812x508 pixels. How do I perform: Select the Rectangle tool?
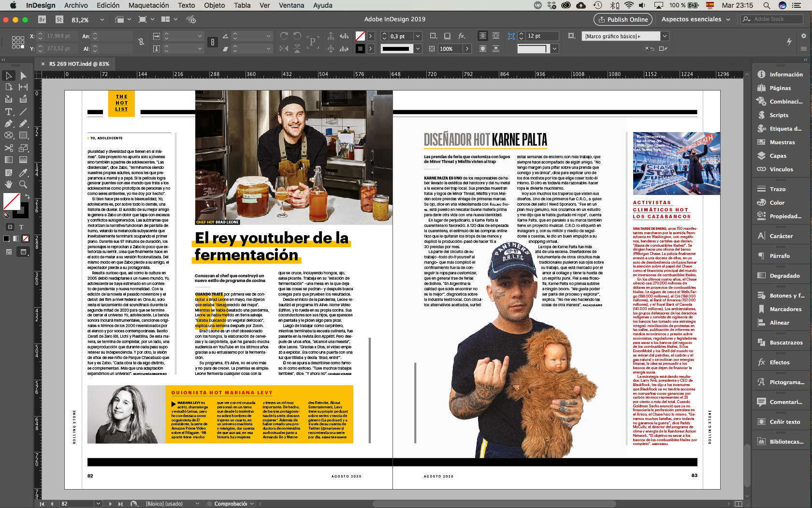point(23,135)
